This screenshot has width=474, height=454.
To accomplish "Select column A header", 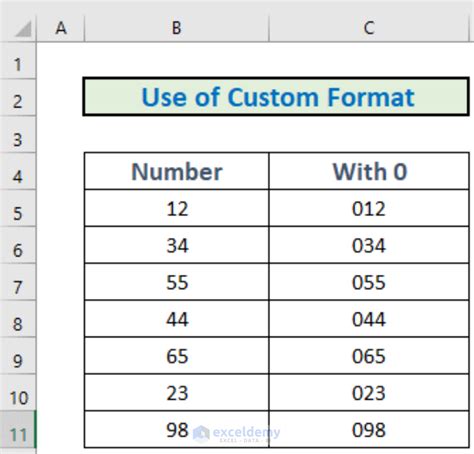I will (x=60, y=28).
